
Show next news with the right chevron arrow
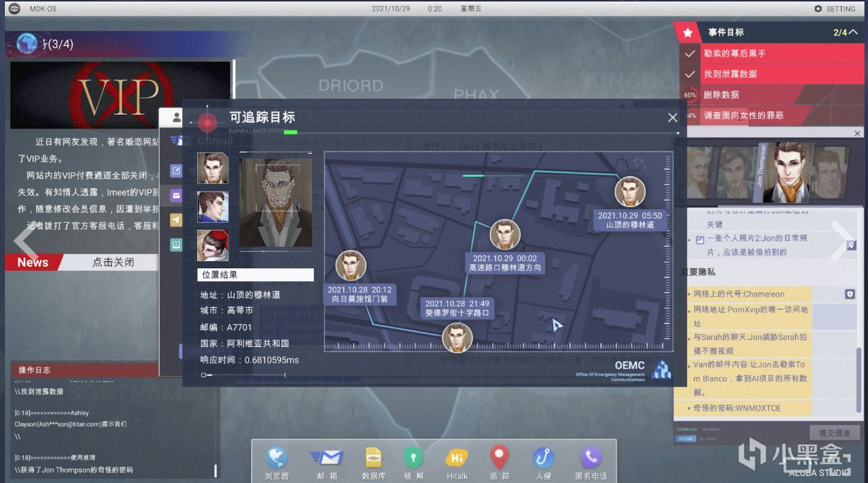(843, 238)
